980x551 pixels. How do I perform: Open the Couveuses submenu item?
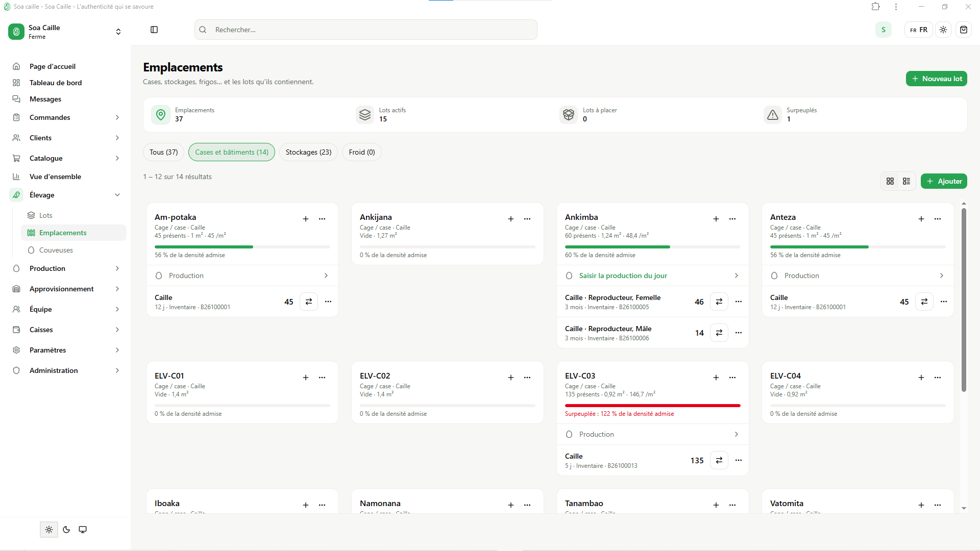(73, 250)
